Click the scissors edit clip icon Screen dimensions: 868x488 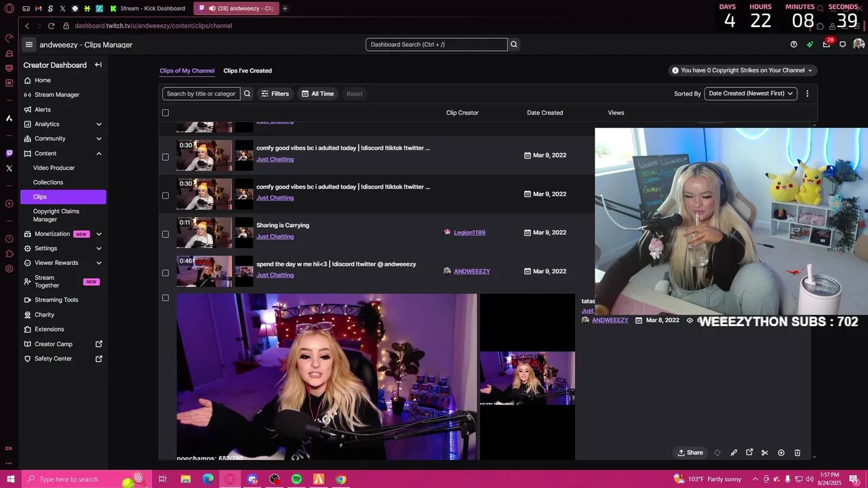(x=765, y=453)
